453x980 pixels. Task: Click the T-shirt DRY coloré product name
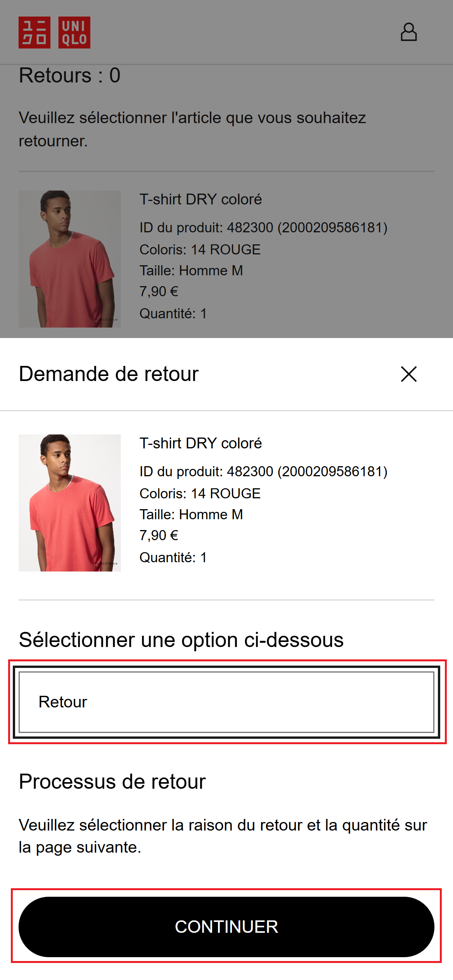[201, 444]
